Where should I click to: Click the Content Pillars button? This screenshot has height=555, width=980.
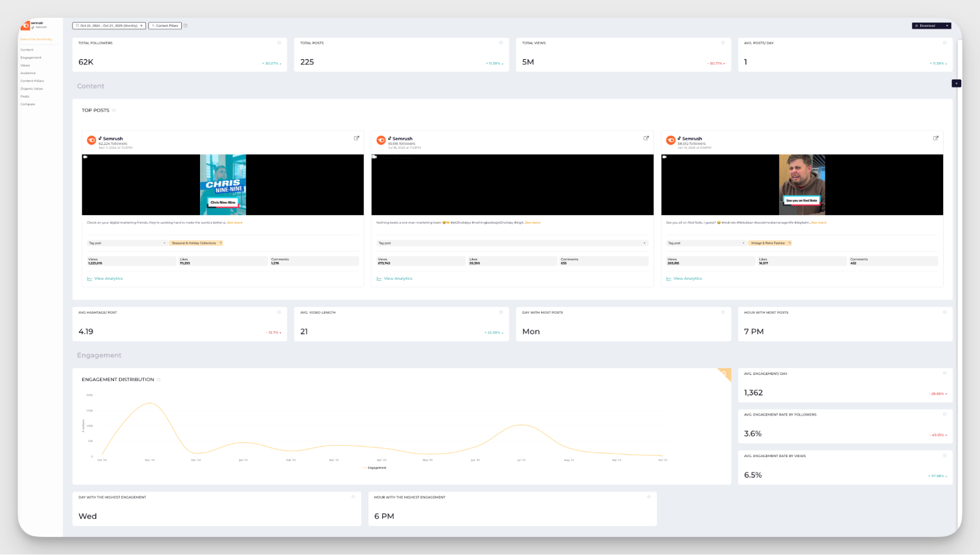[165, 25]
